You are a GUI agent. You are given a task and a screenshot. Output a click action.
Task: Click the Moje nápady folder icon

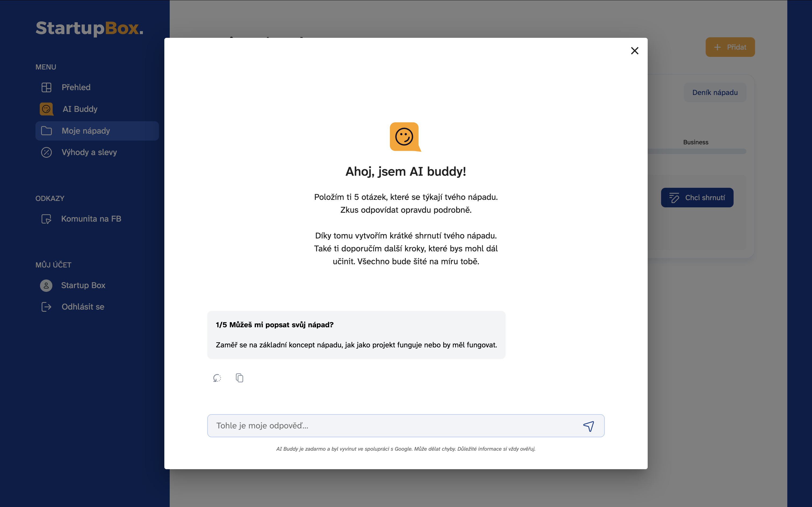[x=46, y=131]
